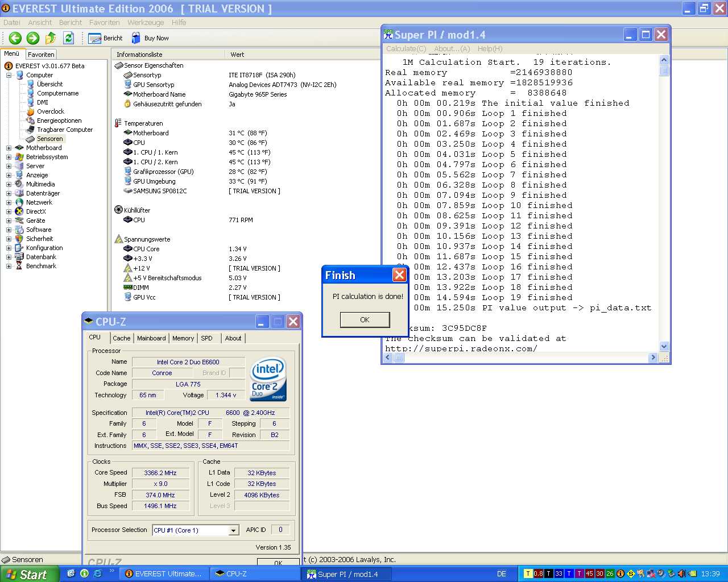The image size is (728, 582).
Task: Switch to the Mainboard tab in CPU-Z
Action: (x=151, y=338)
